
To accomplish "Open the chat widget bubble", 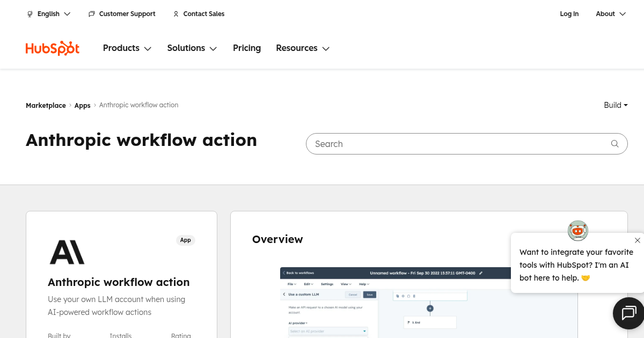I will 629,313.
